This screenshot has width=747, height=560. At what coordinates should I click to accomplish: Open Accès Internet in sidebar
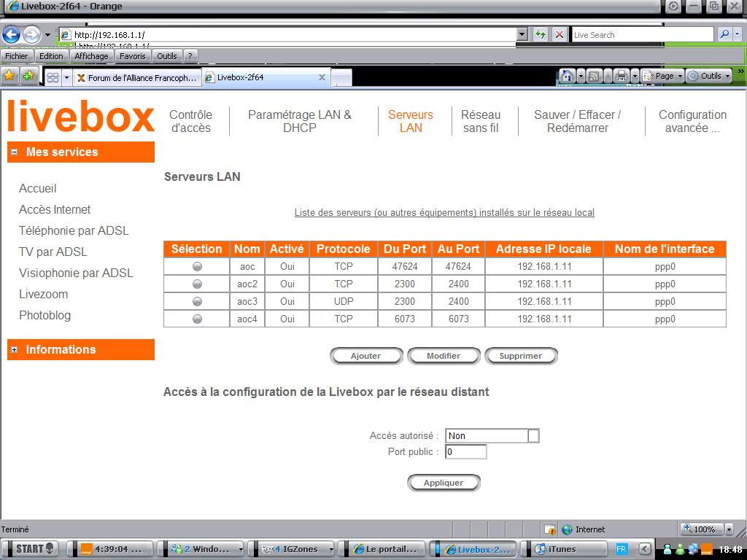tap(55, 209)
